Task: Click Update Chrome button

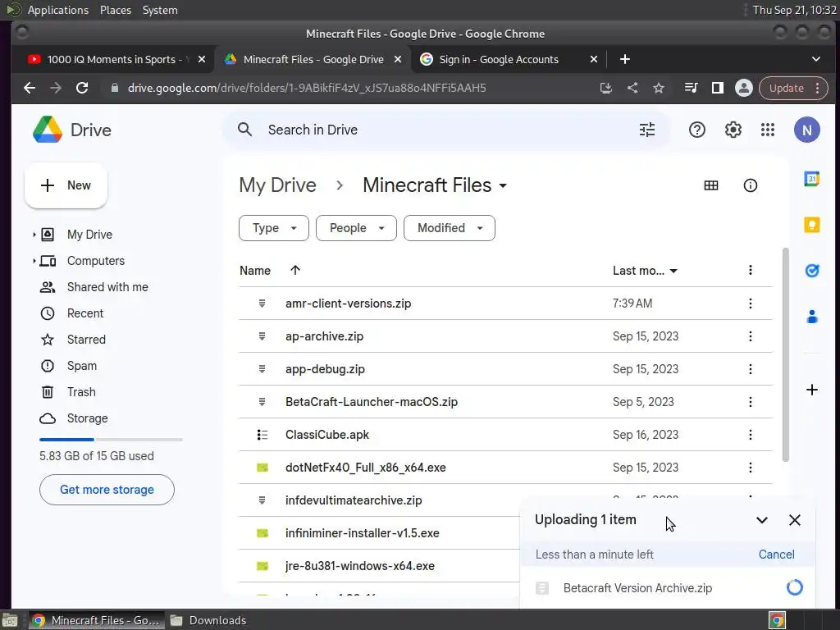Action: [x=793, y=88]
